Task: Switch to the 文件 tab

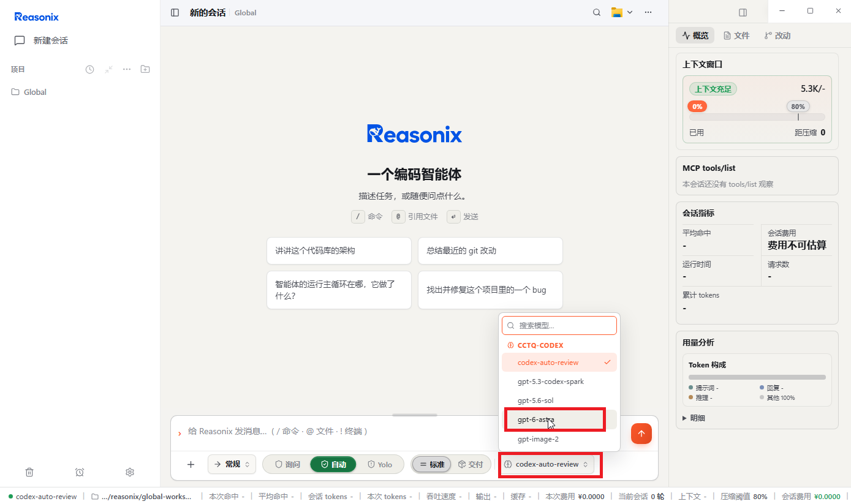Action: coord(736,36)
